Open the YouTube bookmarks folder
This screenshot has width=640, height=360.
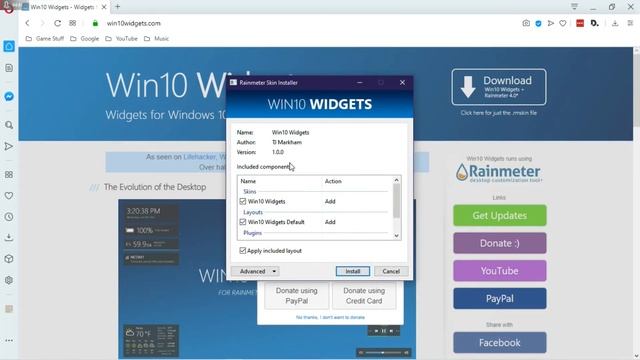(x=121, y=38)
